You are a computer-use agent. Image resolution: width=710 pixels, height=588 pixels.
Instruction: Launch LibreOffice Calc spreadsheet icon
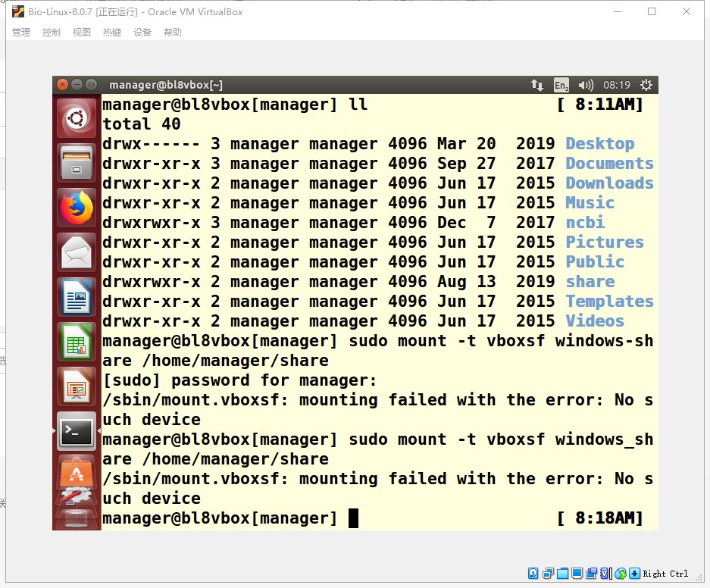coord(77,341)
